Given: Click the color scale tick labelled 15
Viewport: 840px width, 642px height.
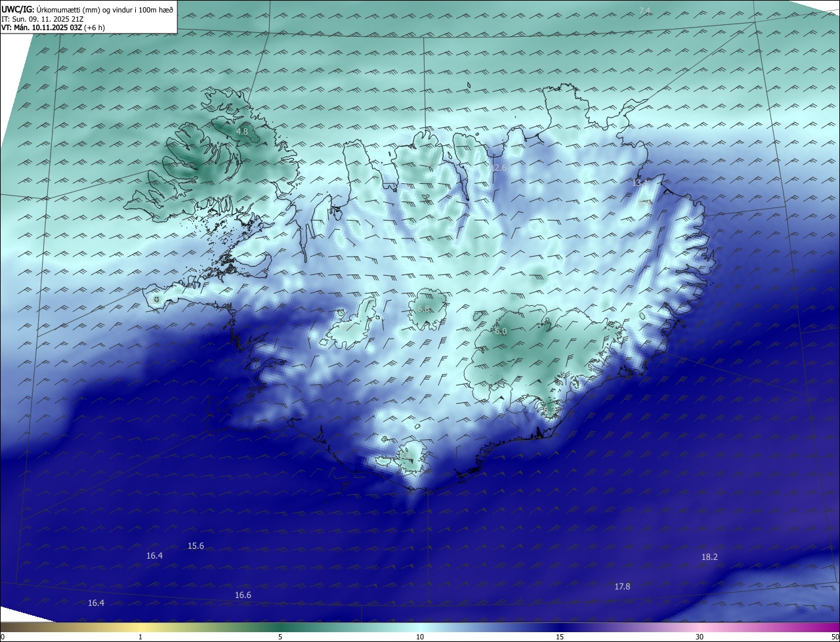Looking at the screenshot, I should [560, 637].
